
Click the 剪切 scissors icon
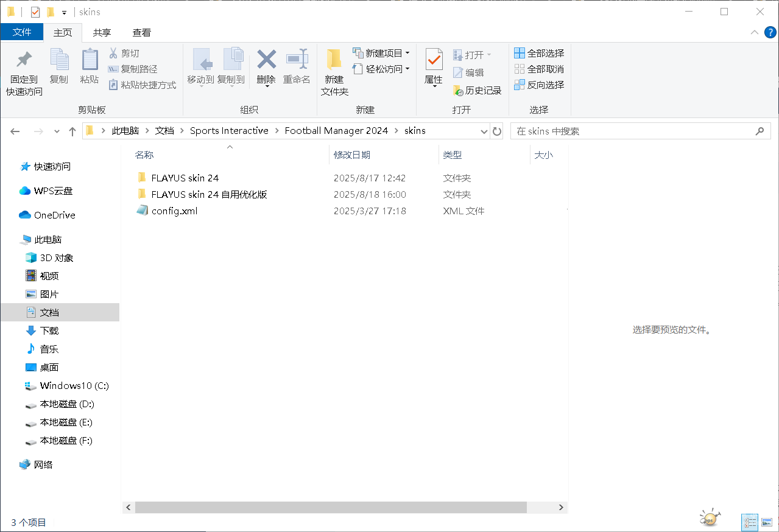click(113, 54)
